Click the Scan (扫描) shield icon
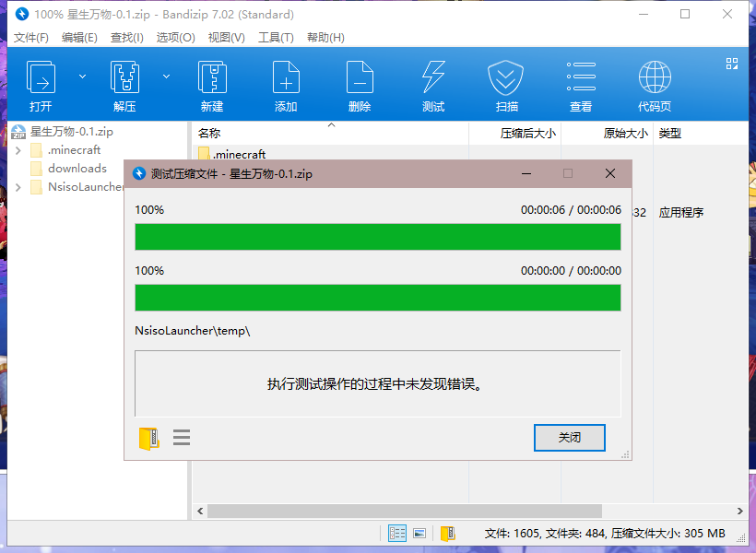Image resolution: width=756 pixels, height=553 pixels. tap(505, 77)
